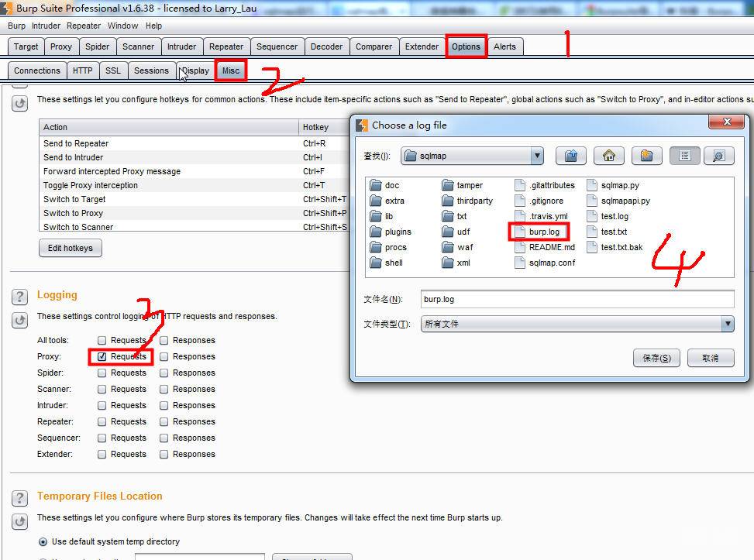
Task: Click the Action column header
Action: (169, 127)
